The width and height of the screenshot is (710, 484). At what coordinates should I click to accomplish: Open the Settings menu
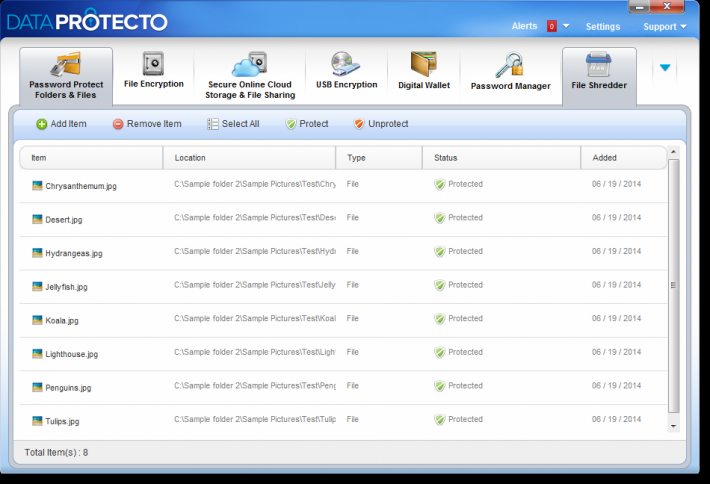pyautogui.click(x=603, y=27)
